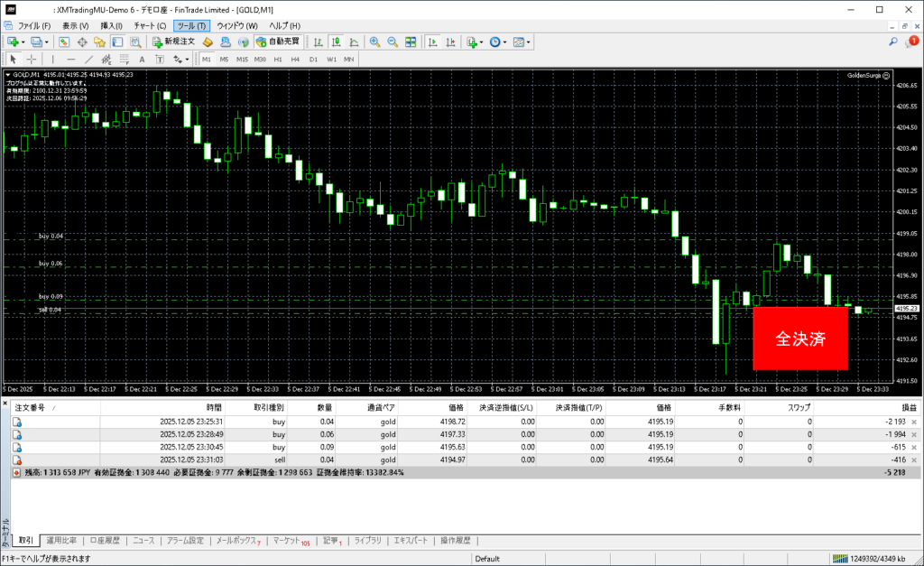Viewport: 924px width, 566px height.
Task: Switch to the 口座履歴 tab
Action: point(106,541)
